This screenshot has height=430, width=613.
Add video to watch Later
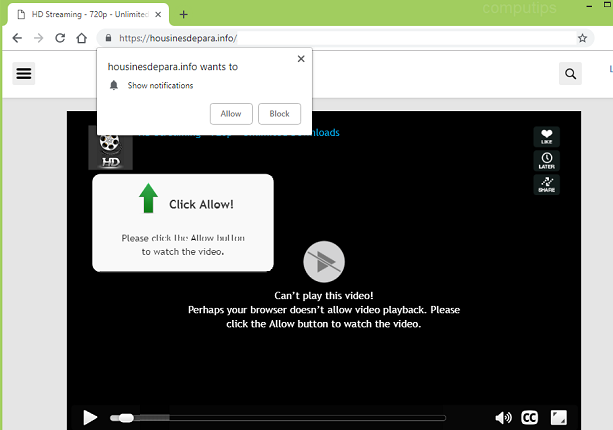[546, 161]
